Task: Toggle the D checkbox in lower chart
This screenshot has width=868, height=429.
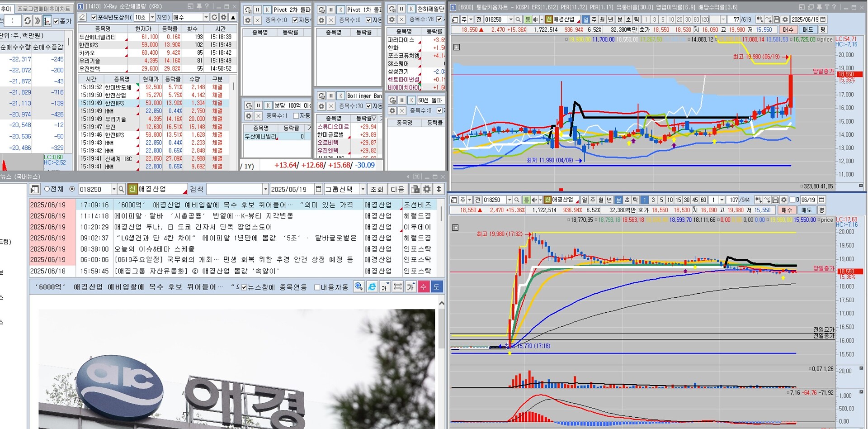Action: tap(792, 200)
